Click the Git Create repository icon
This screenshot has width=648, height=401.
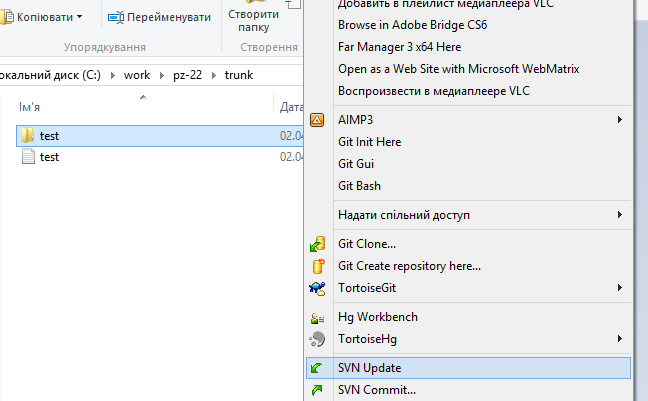pyautogui.click(x=318, y=266)
